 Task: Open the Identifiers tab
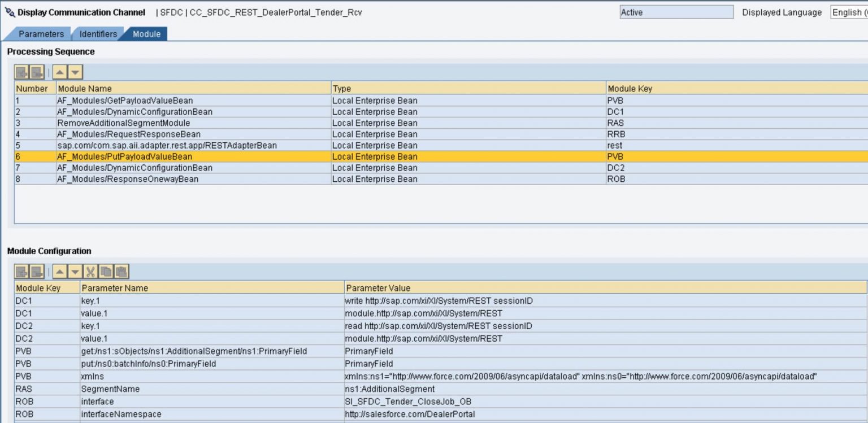[x=98, y=34]
